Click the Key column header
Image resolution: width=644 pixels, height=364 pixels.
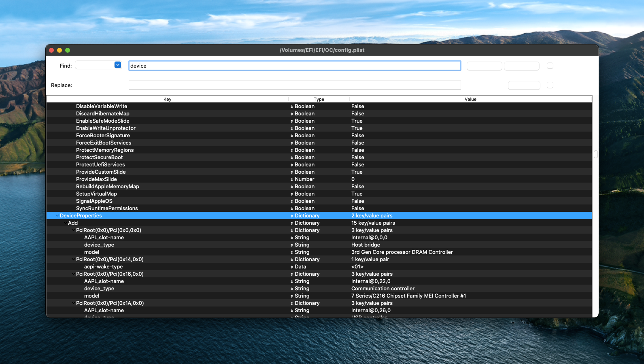click(x=167, y=99)
